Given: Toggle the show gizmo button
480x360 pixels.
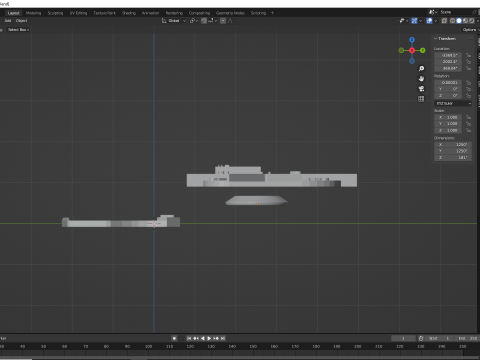Looking at the screenshot, I should [414, 21].
